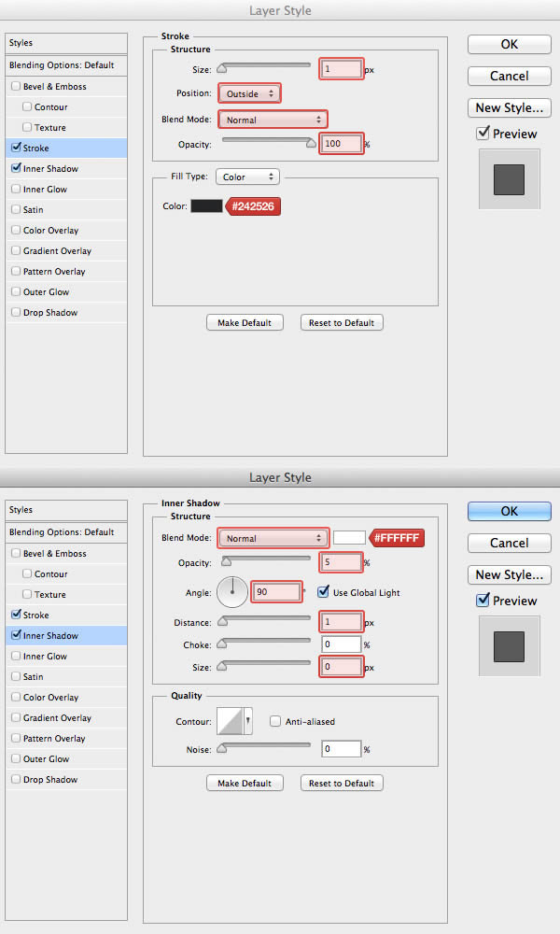The width and height of the screenshot is (560, 934).
Task: Open Stroke Blend Mode dropdown
Action: [273, 120]
